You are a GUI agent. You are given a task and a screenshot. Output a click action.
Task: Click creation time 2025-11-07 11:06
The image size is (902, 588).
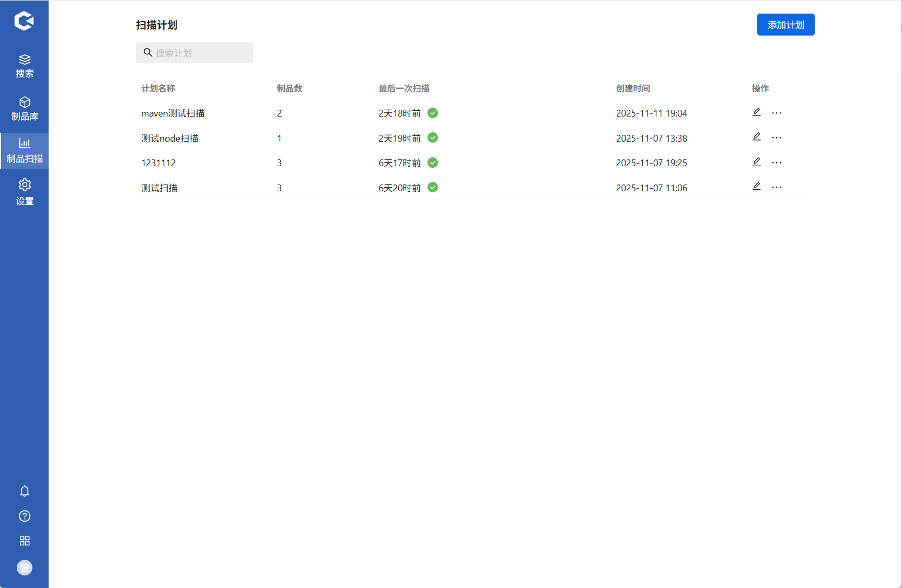[x=652, y=188]
